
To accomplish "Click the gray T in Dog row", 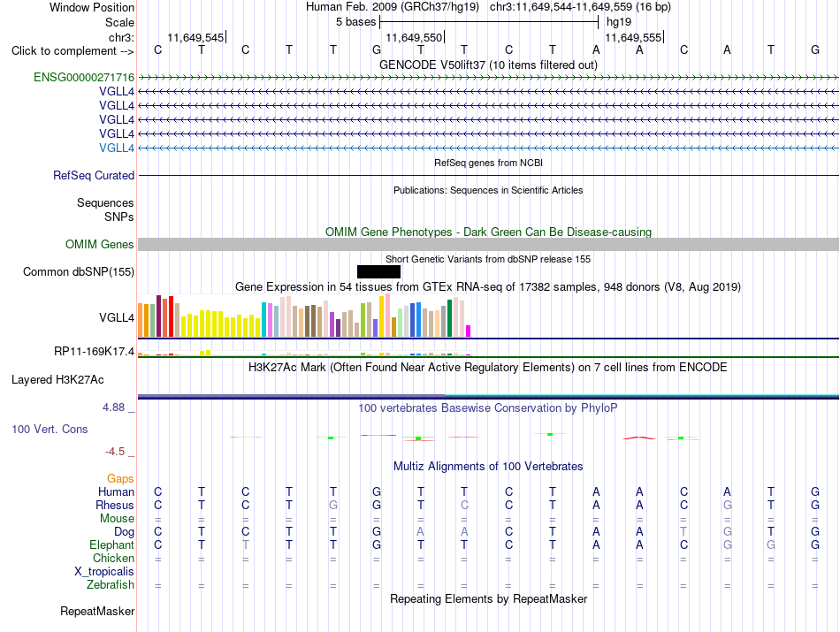I will [x=683, y=532].
